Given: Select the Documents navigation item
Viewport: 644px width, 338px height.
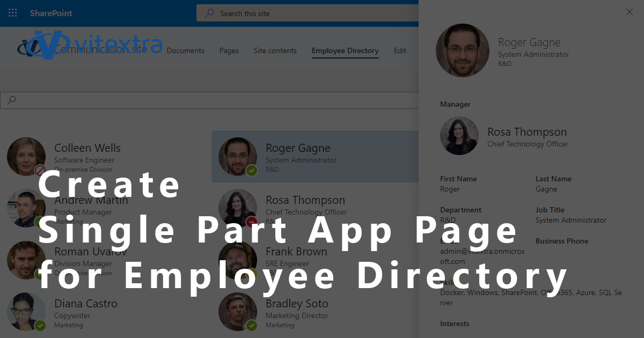Looking at the screenshot, I should [185, 51].
